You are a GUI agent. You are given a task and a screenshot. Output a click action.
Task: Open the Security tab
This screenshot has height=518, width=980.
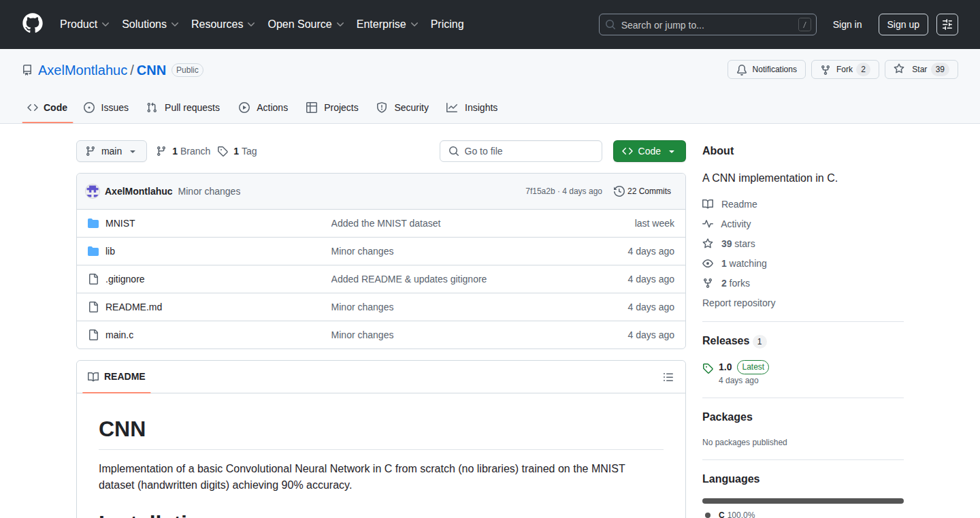click(403, 108)
